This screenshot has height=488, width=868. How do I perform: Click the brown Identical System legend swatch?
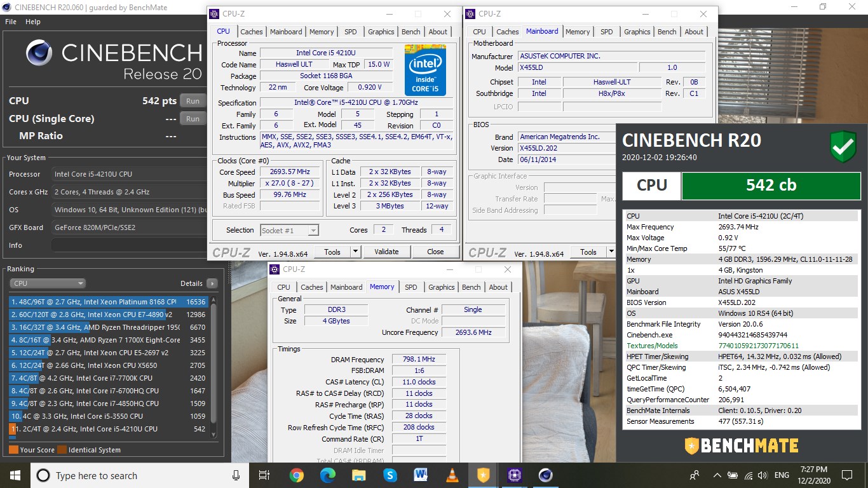click(x=62, y=450)
